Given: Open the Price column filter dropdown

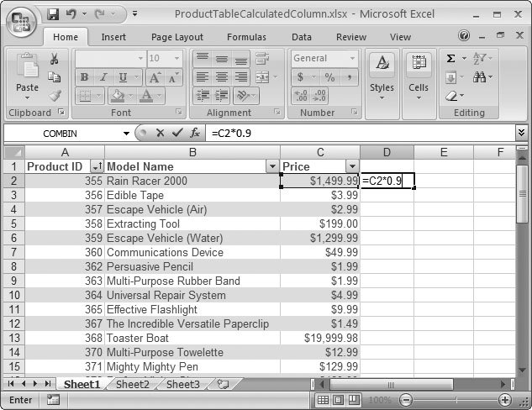Looking at the screenshot, I should pos(352,166).
